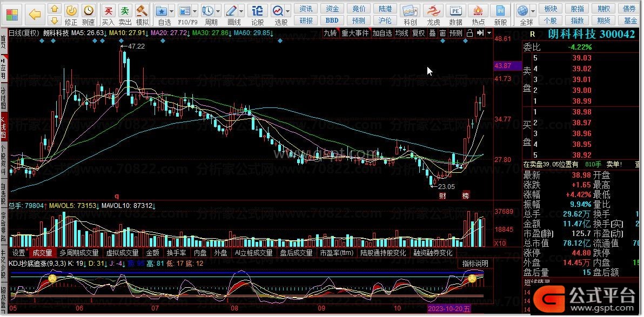Screen dimensions: 644x317
Task: Click the 期货 futures button
Action: click(x=603, y=20)
